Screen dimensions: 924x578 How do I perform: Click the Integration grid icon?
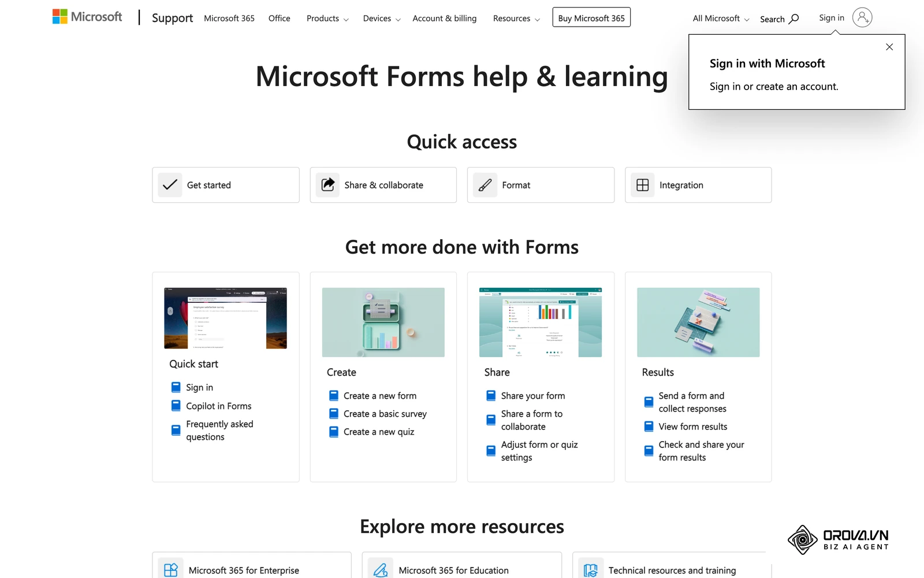(x=642, y=185)
